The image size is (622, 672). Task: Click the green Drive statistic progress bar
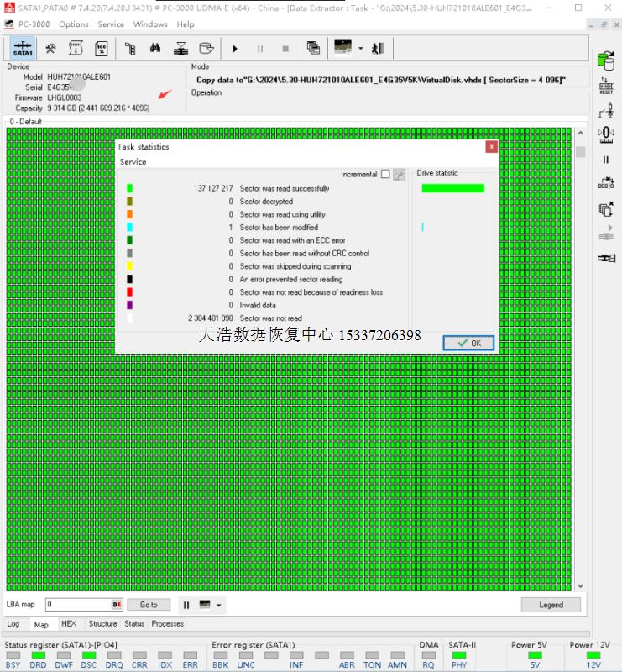[x=452, y=188]
